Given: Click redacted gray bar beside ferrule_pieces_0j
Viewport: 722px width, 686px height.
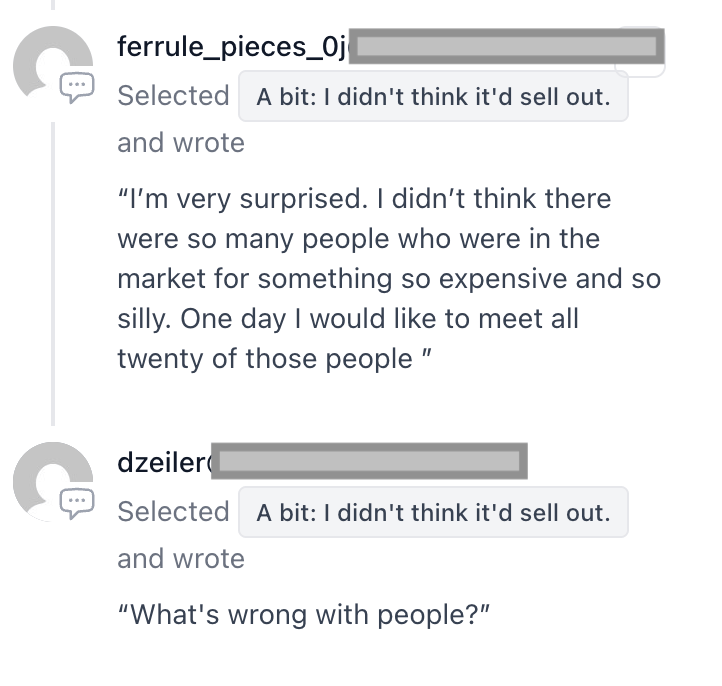Looking at the screenshot, I should (x=506, y=46).
